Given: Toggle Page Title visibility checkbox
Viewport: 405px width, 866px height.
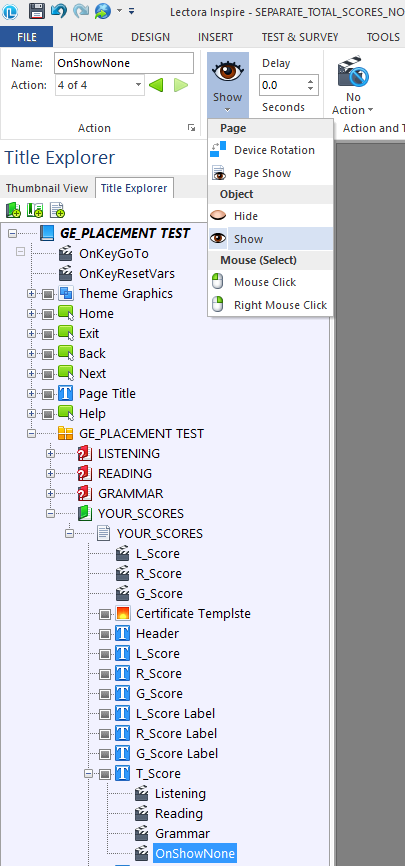Looking at the screenshot, I should click(x=48, y=394).
